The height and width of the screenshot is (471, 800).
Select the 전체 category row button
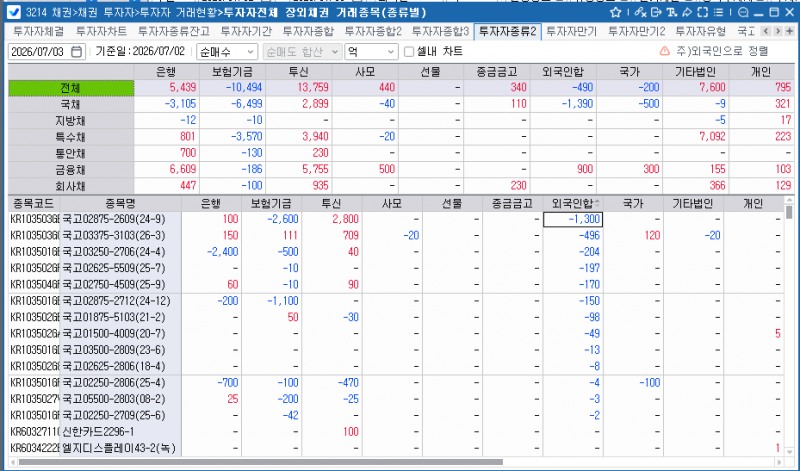(x=71, y=88)
